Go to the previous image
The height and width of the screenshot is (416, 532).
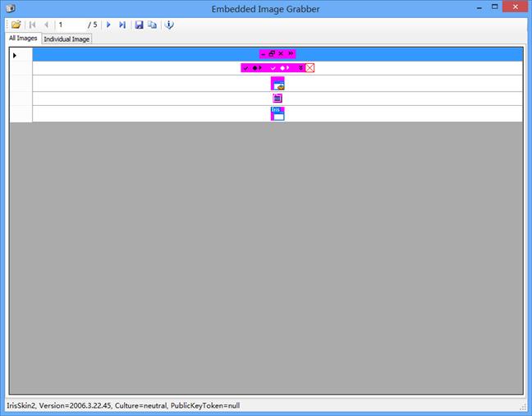[46, 25]
